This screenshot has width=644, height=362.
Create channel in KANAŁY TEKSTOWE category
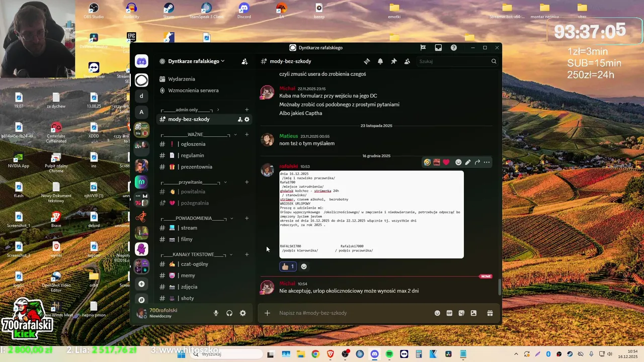[247, 255]
